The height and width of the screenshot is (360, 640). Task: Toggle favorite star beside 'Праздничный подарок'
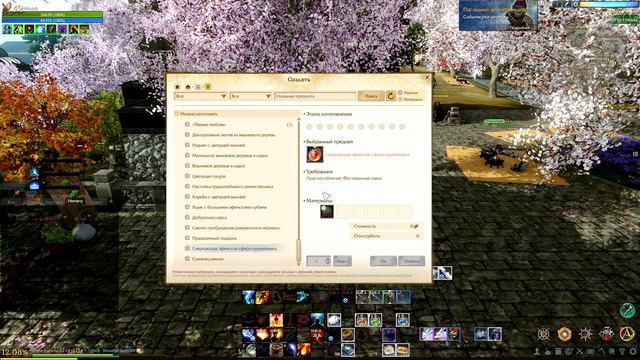pyautogui.click(x=187, y=238)
